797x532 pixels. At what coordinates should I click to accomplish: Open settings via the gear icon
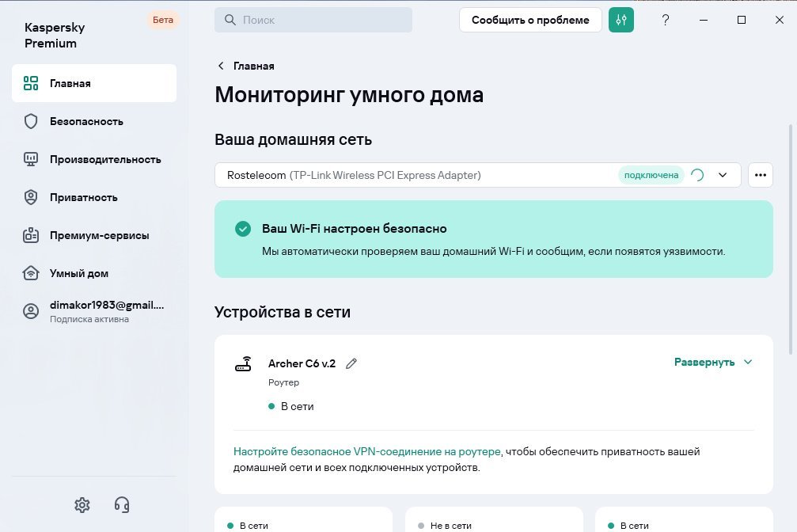(x=82, y=504)
